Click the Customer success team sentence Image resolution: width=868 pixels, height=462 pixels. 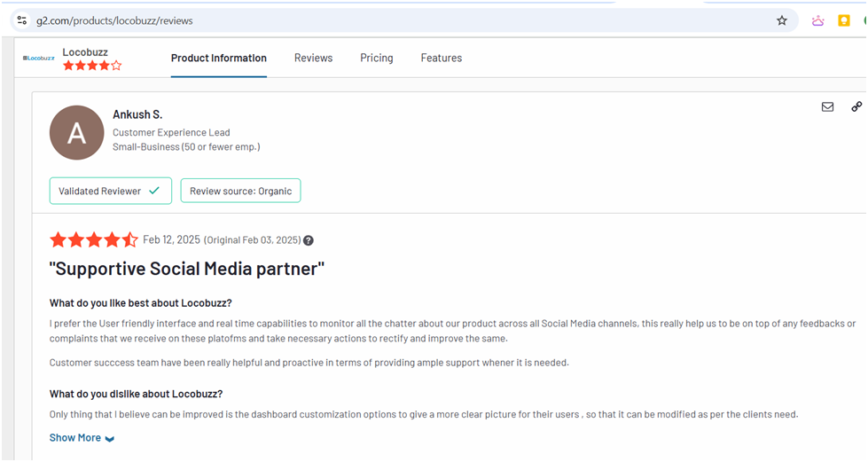[309, 363]
